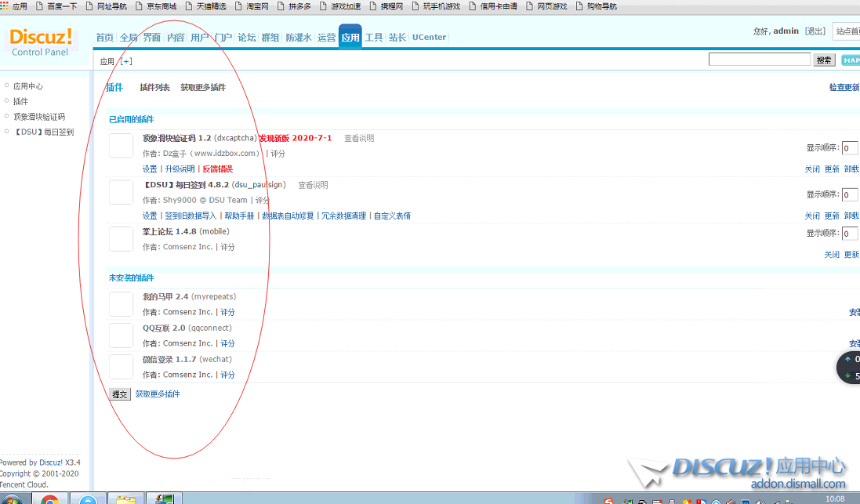Go to the 首页 admin tab
Viewport: 860px width, 504px height.
104,38
